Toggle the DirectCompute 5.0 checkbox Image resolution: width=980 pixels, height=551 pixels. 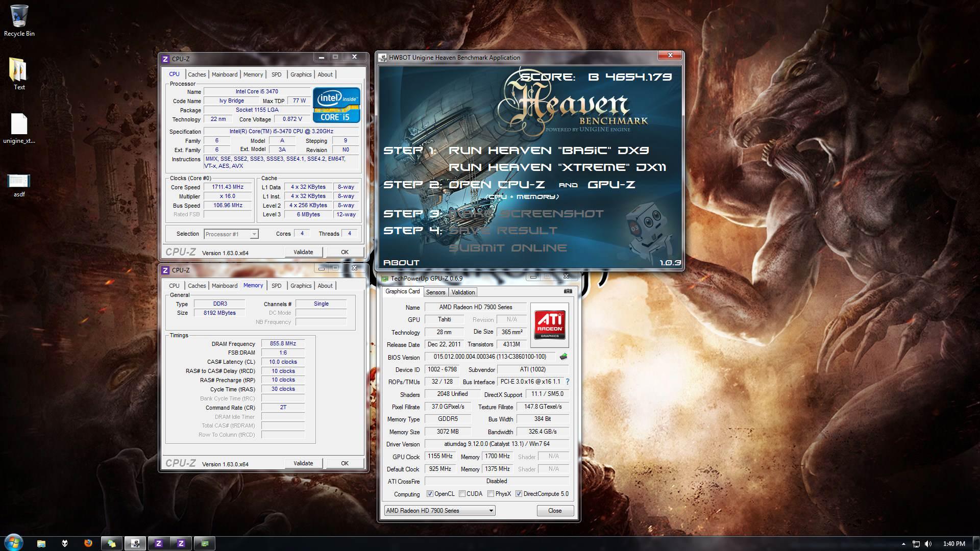(519, 494)
